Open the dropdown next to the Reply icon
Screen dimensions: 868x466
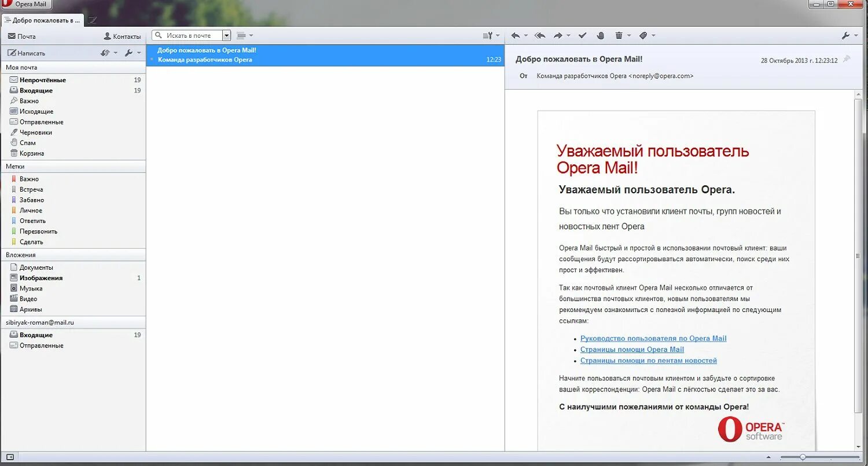526,36
